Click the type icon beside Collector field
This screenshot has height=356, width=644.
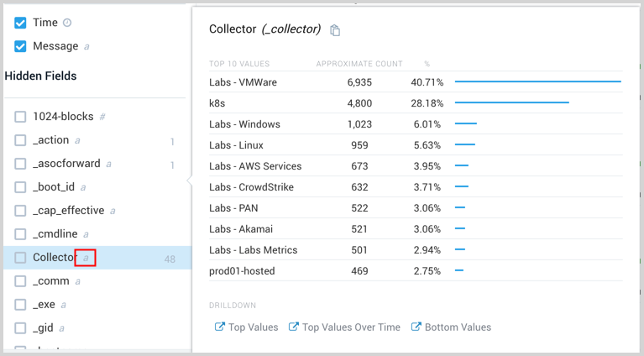point(85,258)
